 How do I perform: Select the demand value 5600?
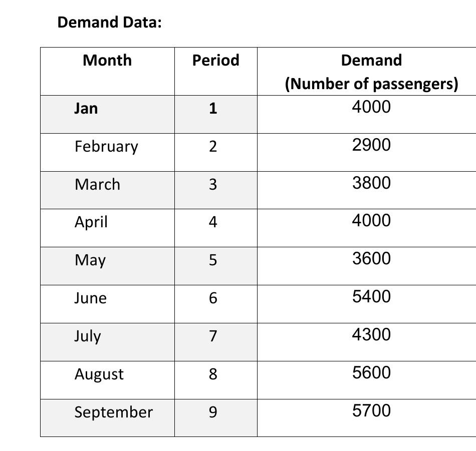[x=371, y=372]
